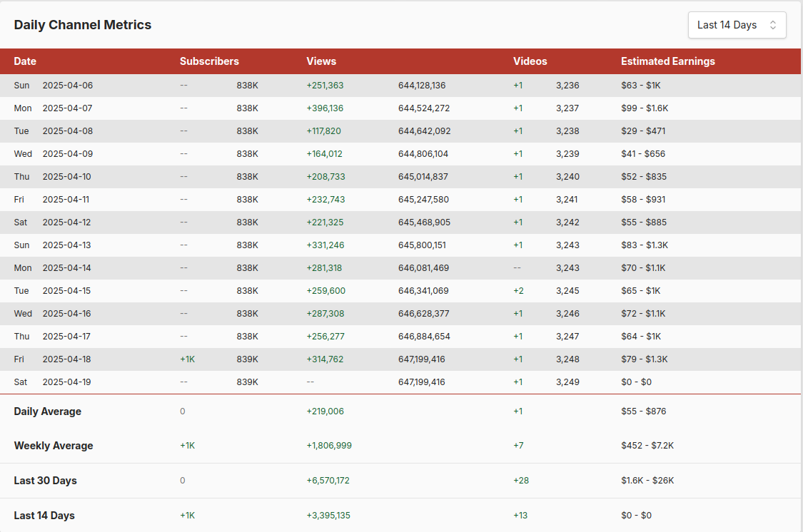Click the "Last 30 Days" row label
Image resolution: width=803 pixels, height=532 pixels.
45,481
